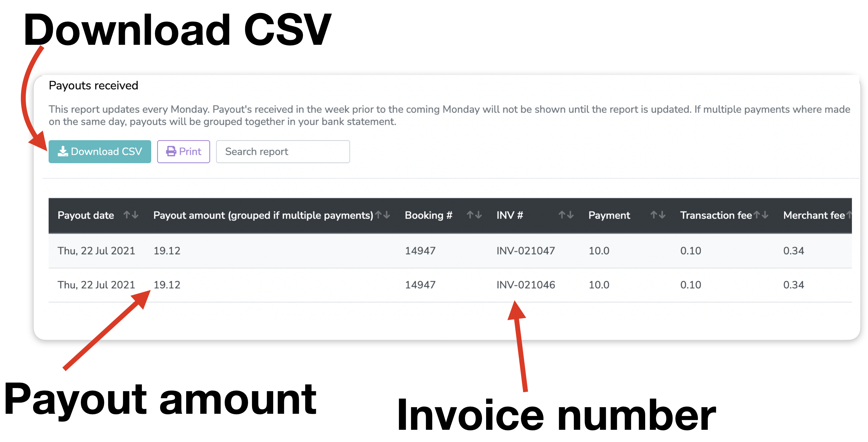Select invoice INV-021046 cell
868x442 pixels.
526,285
